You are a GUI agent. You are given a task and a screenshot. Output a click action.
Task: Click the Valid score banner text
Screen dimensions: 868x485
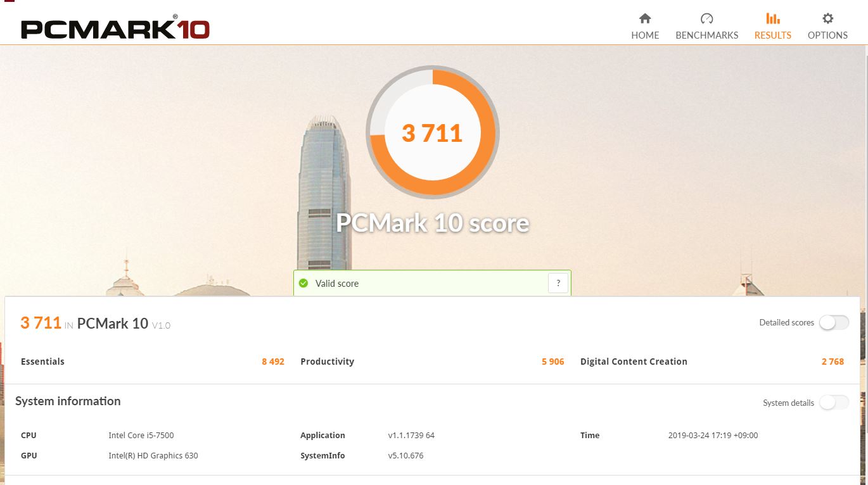coord(337,283)
